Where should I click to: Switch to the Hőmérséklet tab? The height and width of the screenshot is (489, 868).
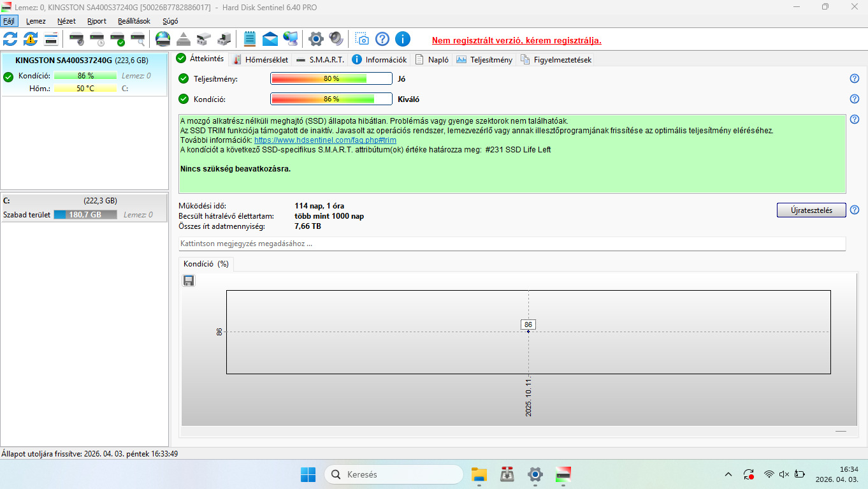(x=260, y=59)
